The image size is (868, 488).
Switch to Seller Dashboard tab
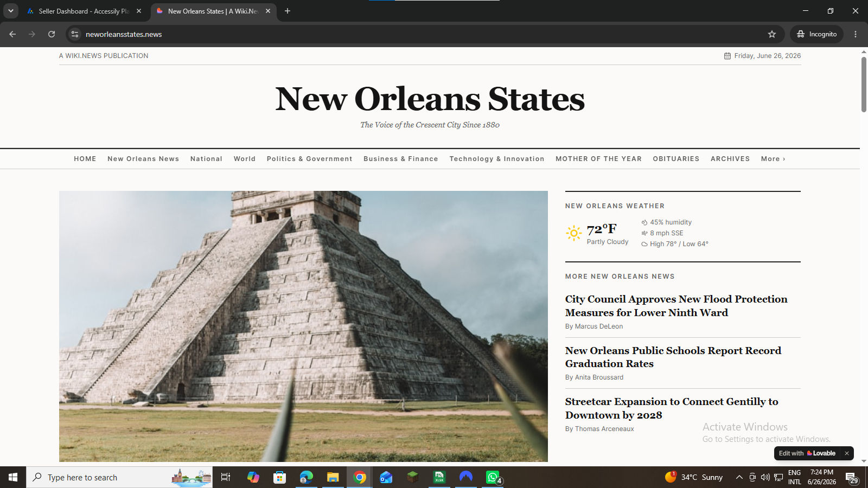[84, 11]
